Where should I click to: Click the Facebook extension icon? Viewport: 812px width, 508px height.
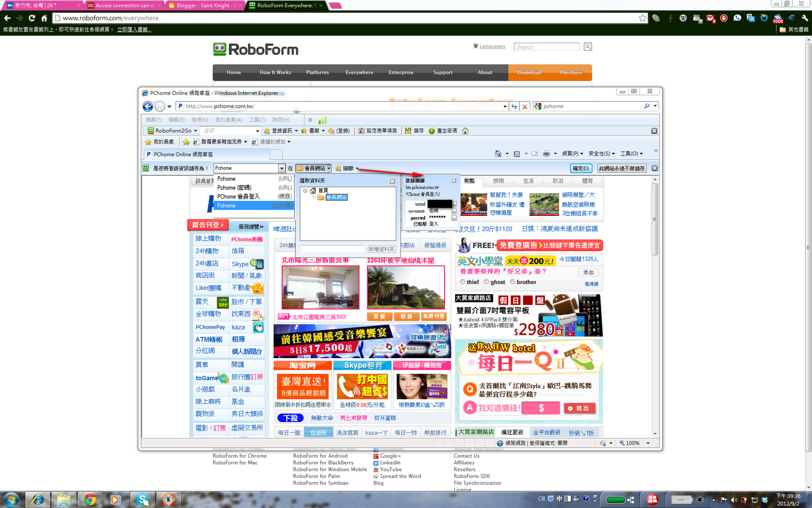(x=670, y=18)
